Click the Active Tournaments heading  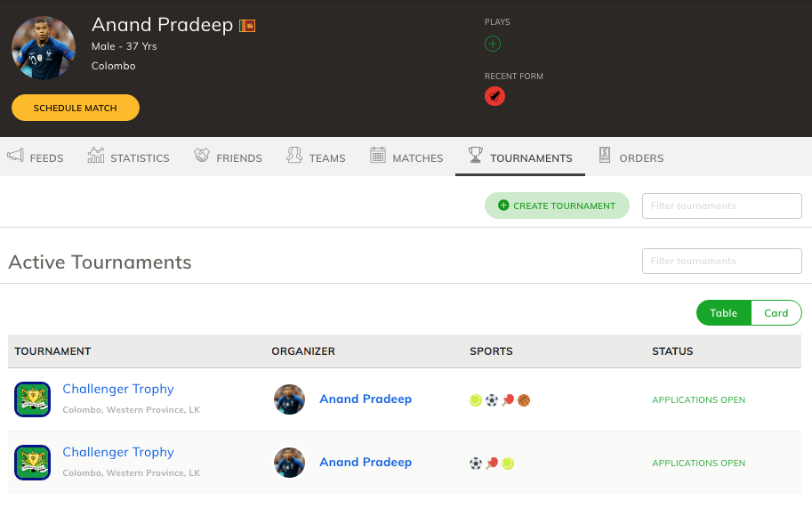click(x=100, y=262)
